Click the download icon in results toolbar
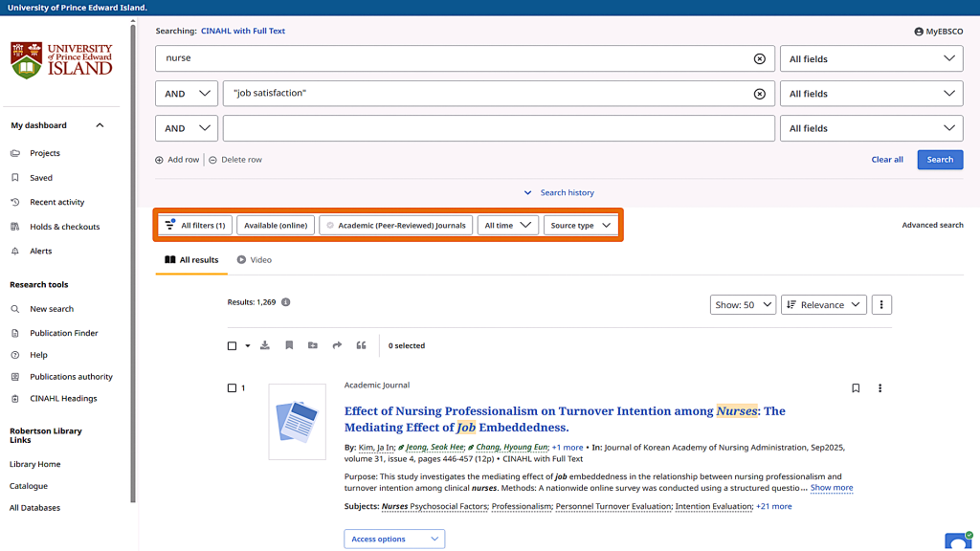This screenshot has height=551, width=980. click(265, 345)
